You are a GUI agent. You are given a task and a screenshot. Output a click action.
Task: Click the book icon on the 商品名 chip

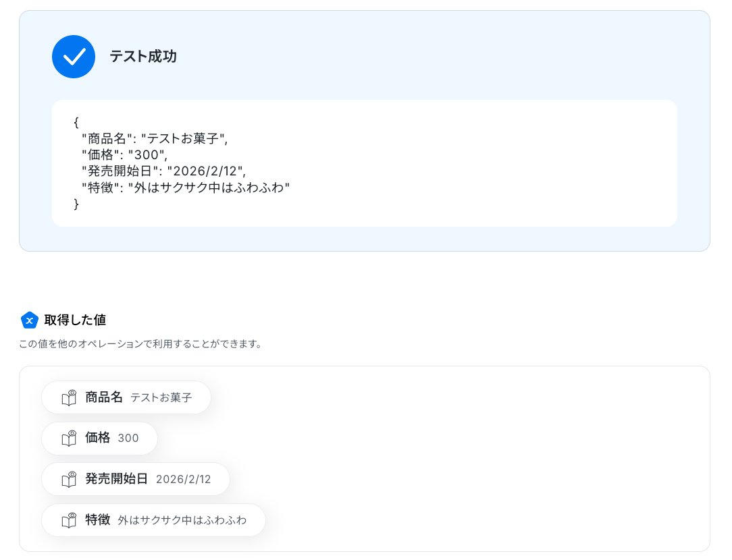coord(69,398)
